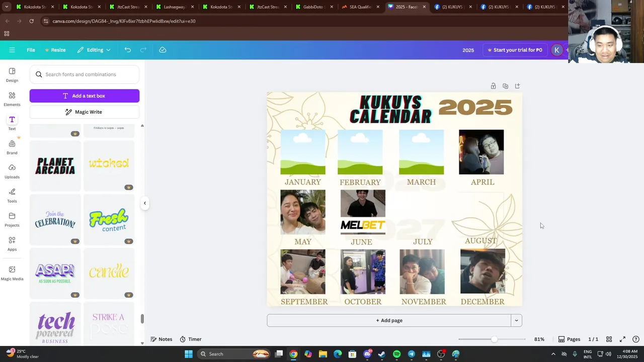Open File Explorer from the taskbar

tap(323, 354)
